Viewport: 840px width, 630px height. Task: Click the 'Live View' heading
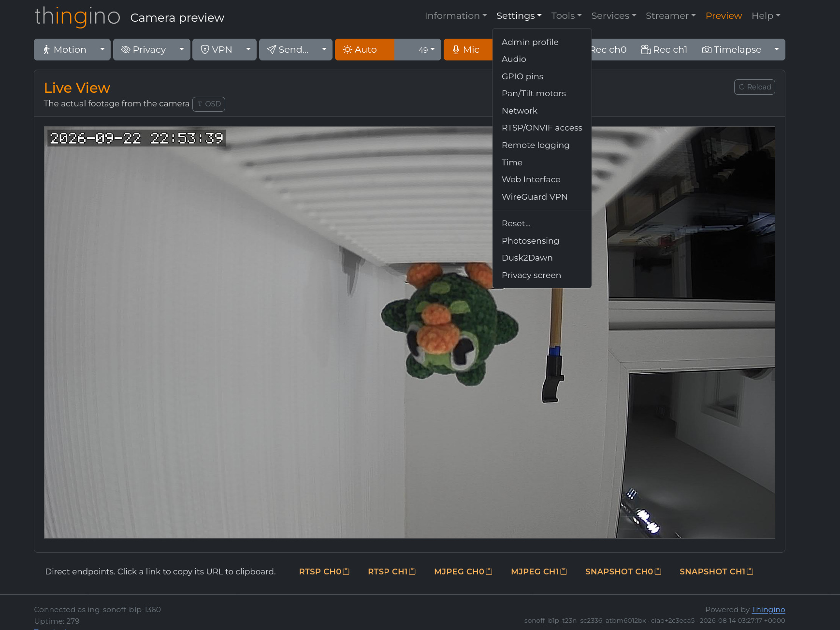pyautogui.click(x=77, y=88)
